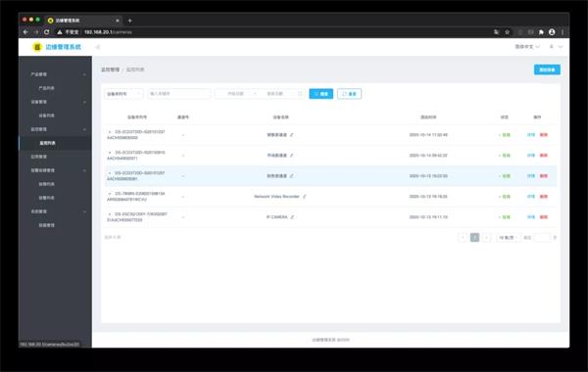Viewport: 588px width, 372px height.
Task: Click the blue search button
Action: pyautogui.click(x=321, y=94)
